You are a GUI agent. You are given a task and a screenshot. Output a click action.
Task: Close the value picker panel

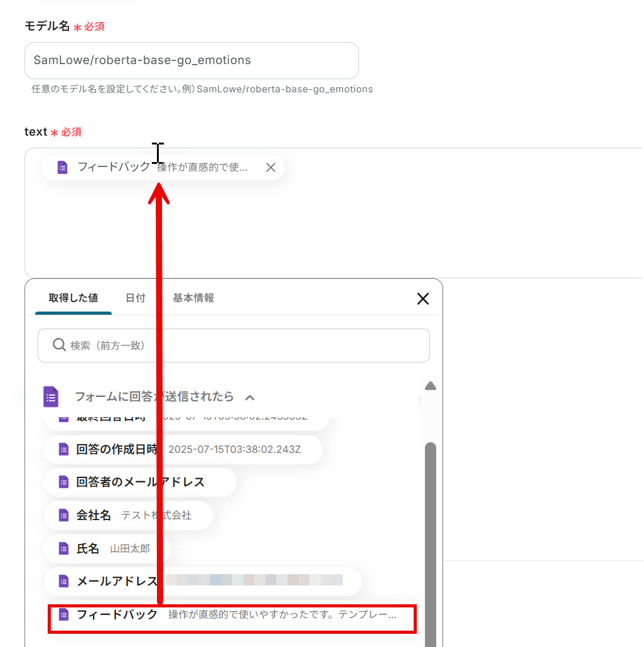tap(422, 298)
